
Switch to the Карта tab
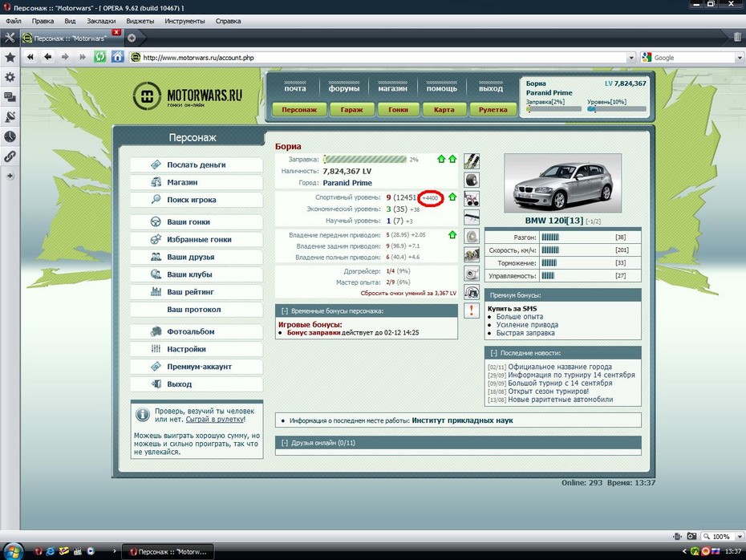[x=444, y=109]
